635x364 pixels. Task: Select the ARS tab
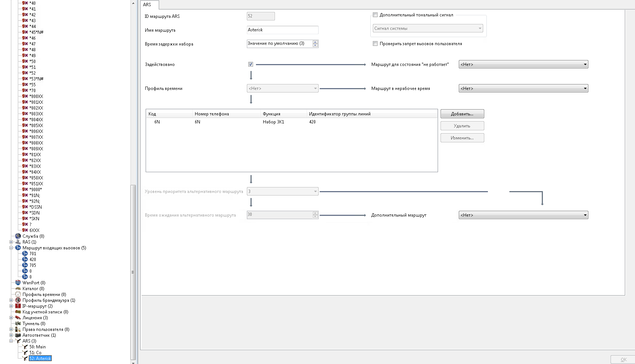(x=149, y=5)
